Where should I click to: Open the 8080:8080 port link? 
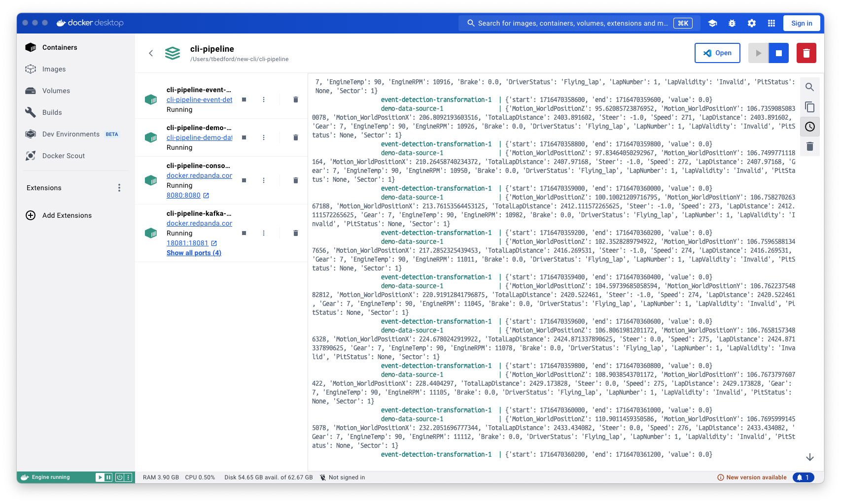click(183, 195)
